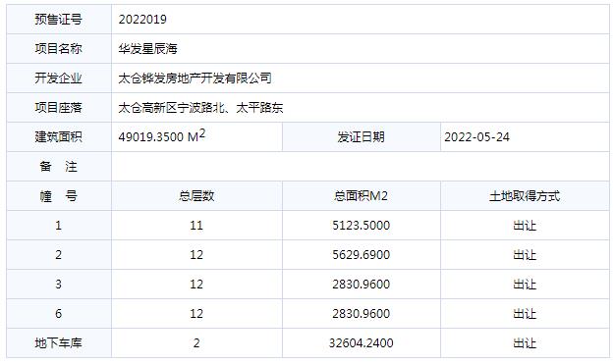This screenshot has width=614, height=364.
Task: Click the issue date 2022-05-24
Action: pos(476,136)
